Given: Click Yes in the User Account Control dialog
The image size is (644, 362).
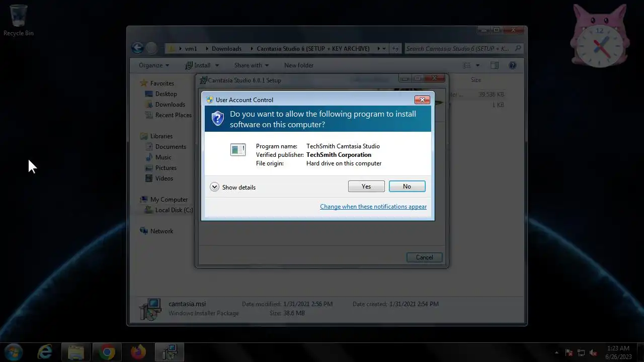Looking at the screenshot, I should 366,187.
